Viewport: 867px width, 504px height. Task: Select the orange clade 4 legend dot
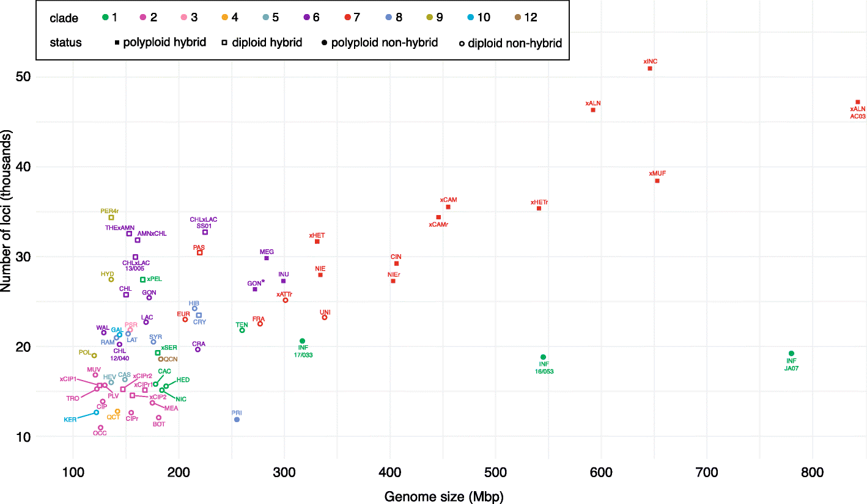pos(224,18)
